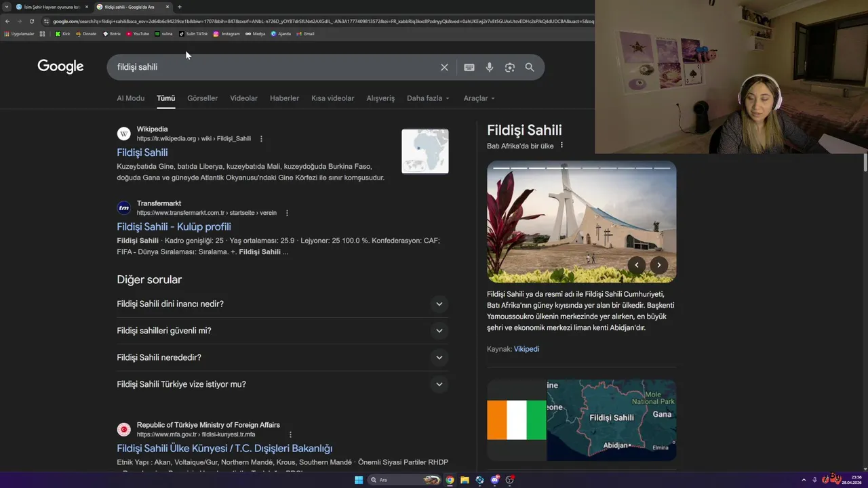Show next image in knowledge panel carousel
Viewport: 868px width, 488px height.
pyautogui.click(x=658, y=265)
